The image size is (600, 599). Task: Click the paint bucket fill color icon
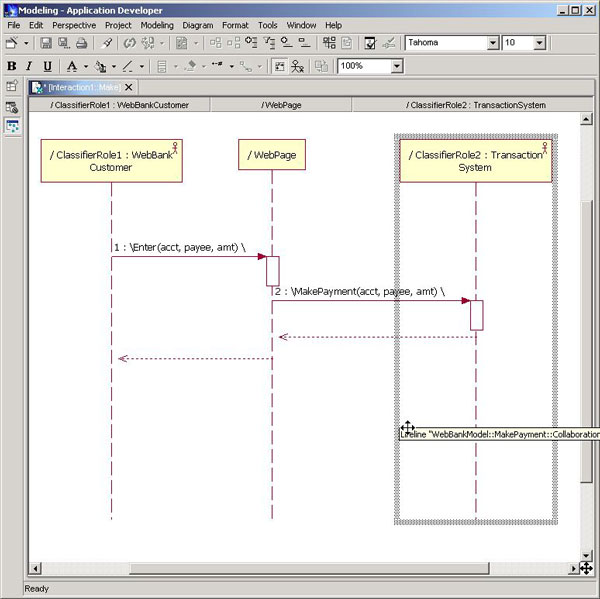(100, 66)
